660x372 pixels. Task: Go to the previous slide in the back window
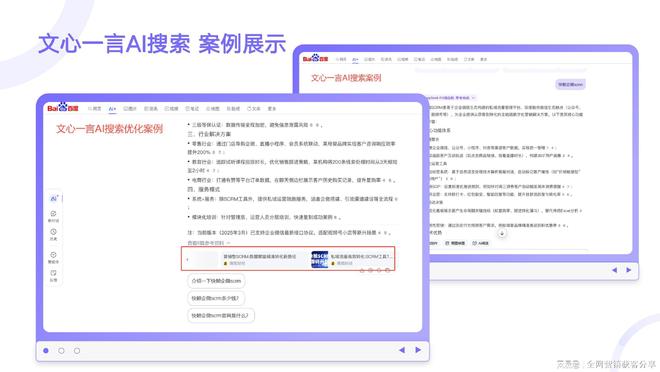[615, 270]
